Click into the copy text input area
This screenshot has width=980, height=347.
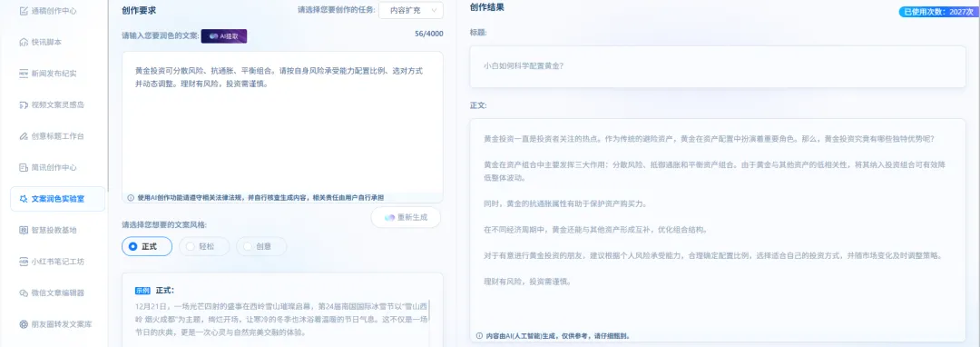point(282,127)
